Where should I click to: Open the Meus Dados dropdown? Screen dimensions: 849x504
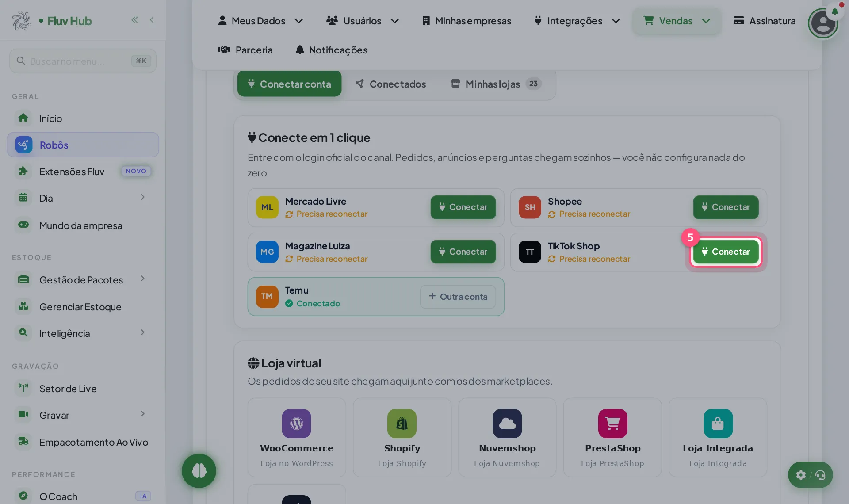pyautogui.click(x=260, y=21)
